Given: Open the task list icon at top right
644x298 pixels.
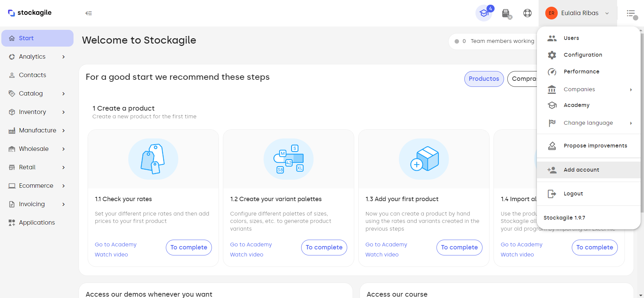Looking at the screenshot, I should click(x=632, y=14).
